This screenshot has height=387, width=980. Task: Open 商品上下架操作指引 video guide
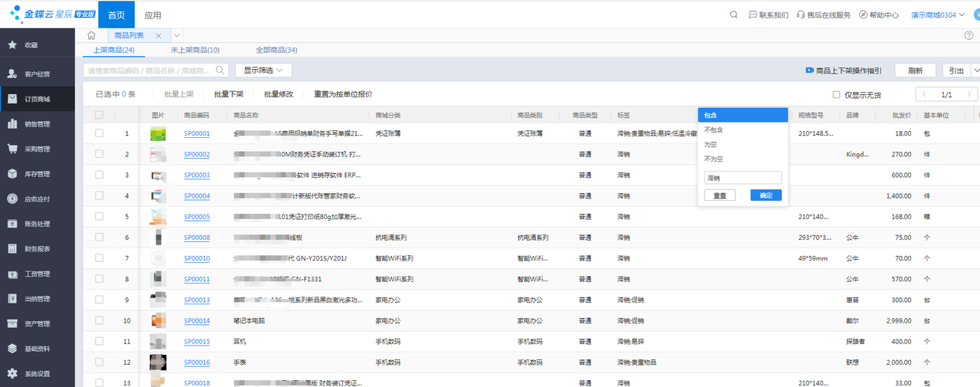(843, 71)
